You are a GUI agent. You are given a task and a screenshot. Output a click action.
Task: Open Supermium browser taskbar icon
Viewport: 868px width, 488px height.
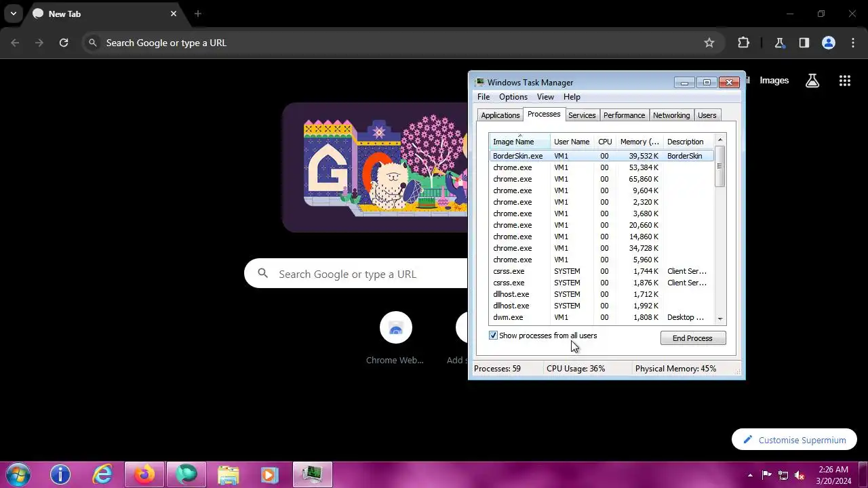tap(186, 474)
